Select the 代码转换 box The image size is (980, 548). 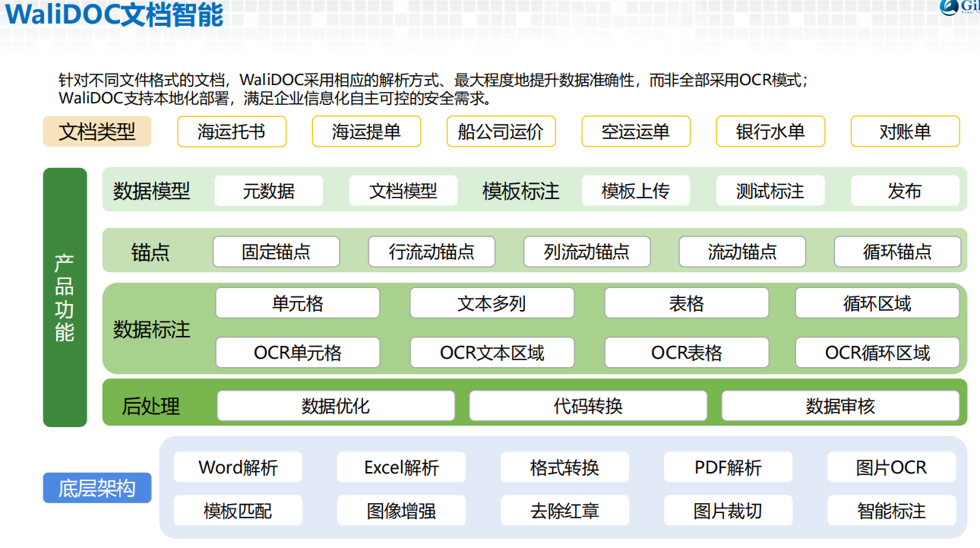[x=588, y=406]
